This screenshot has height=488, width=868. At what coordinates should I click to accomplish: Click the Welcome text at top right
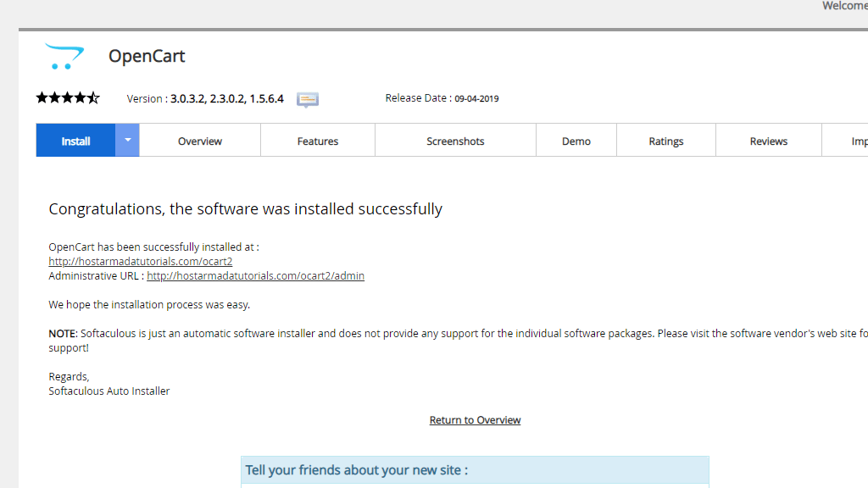[x=844, y=6]
